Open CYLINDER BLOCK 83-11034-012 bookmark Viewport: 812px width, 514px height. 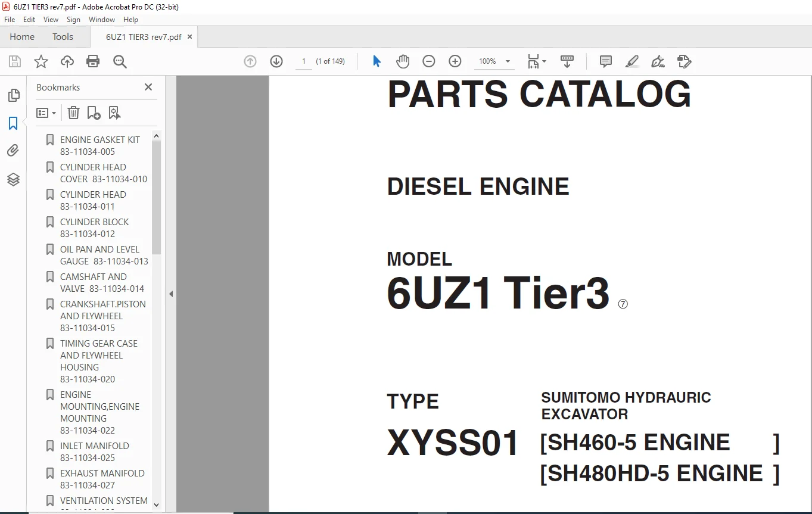[94, 228]
